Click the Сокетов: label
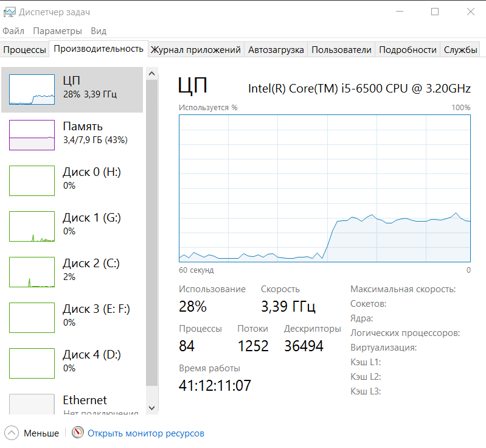This screenshot has width=486, height=448. pos(368,304)
